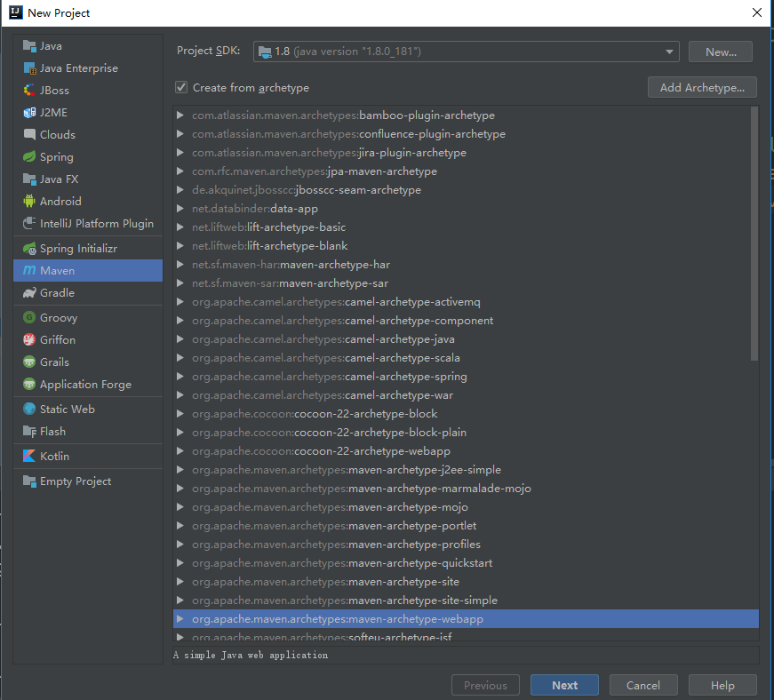Choose the Gradle elephant icon

pos(29,293)
